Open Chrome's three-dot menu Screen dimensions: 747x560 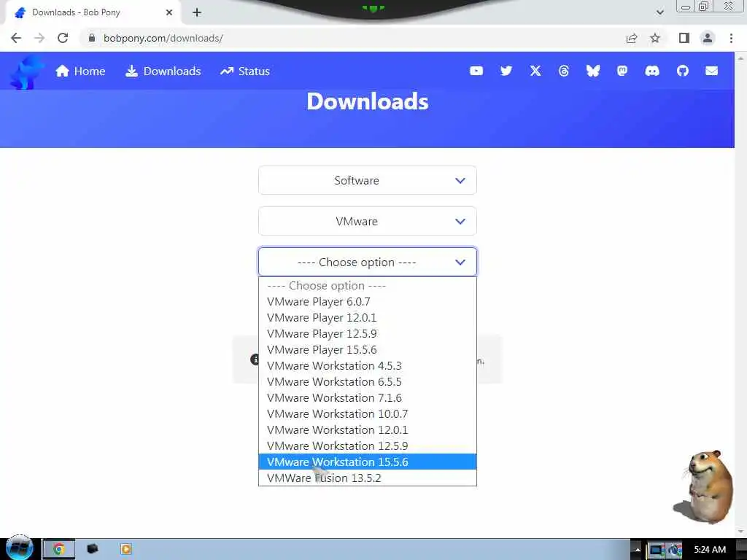pos(731,38)
